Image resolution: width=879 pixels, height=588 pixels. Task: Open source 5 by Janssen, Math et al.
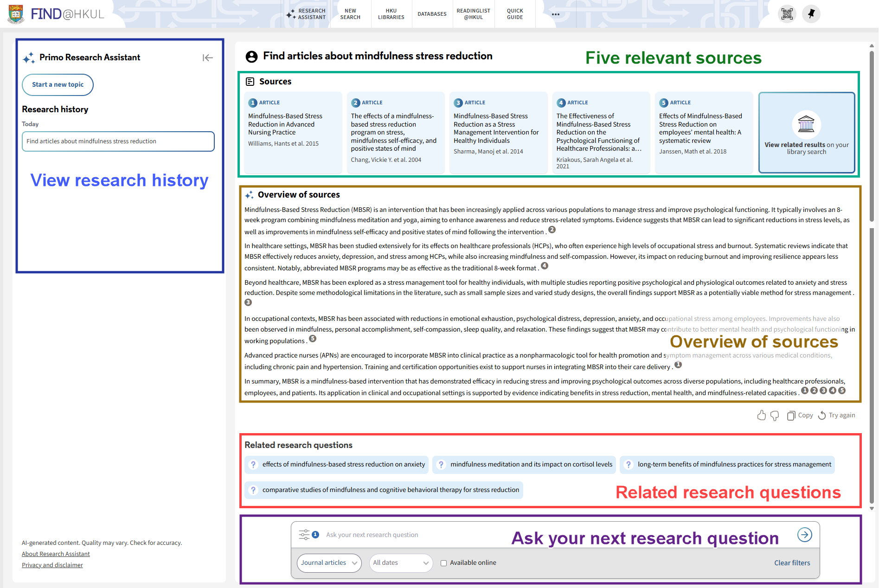pyautogui.click(x=704, y=133)
